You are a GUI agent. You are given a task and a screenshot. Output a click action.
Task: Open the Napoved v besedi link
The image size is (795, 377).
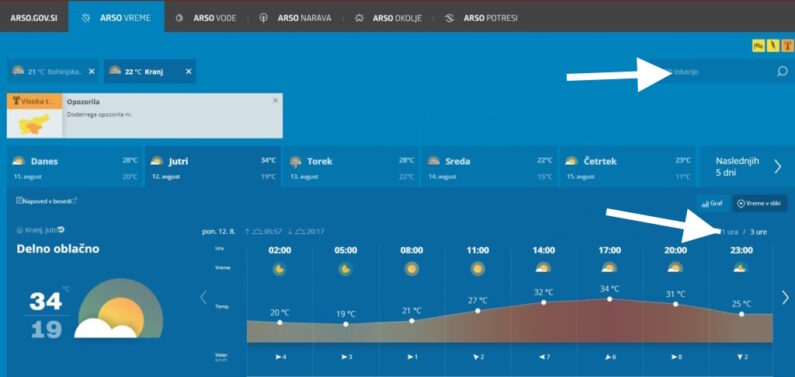point(47,201)
